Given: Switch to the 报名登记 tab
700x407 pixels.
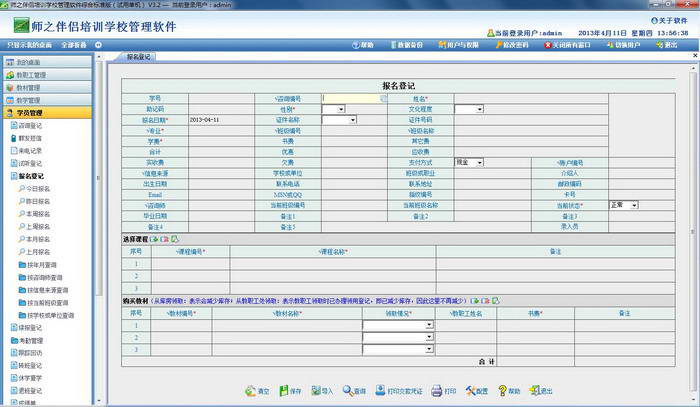Looking at the screenshot, I should click(139, 57).
